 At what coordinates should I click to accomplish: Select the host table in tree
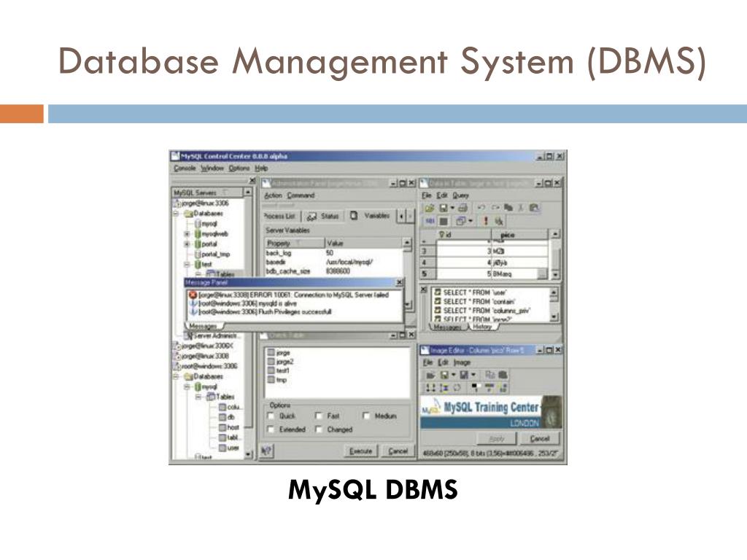tap(229, 427)
